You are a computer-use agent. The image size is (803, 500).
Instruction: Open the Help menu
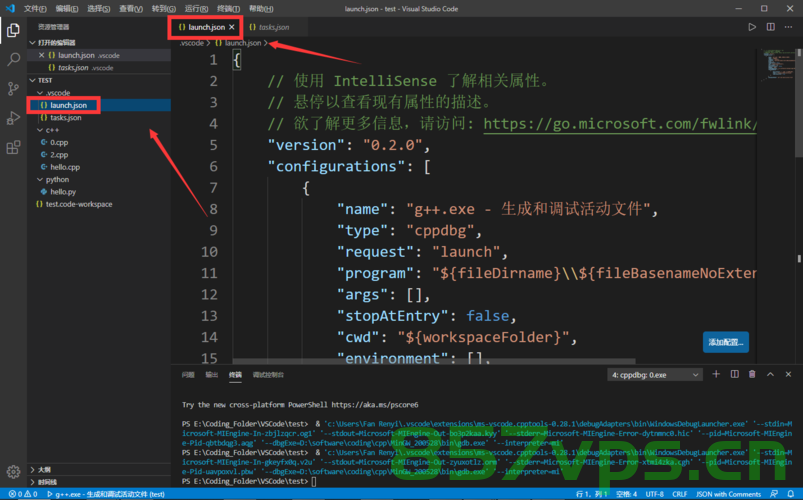(261, 9)
